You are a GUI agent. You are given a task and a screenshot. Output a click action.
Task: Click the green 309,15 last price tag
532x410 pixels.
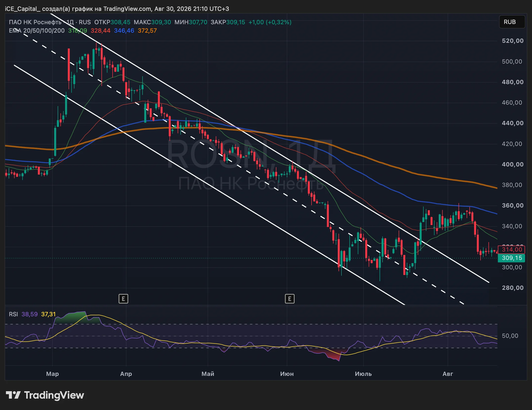(511, 258)
